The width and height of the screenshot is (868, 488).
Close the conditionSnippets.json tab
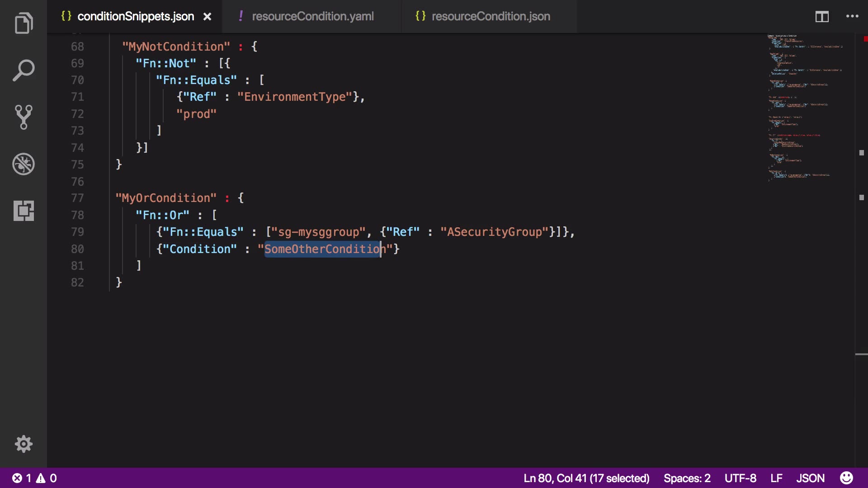(207, 17)
